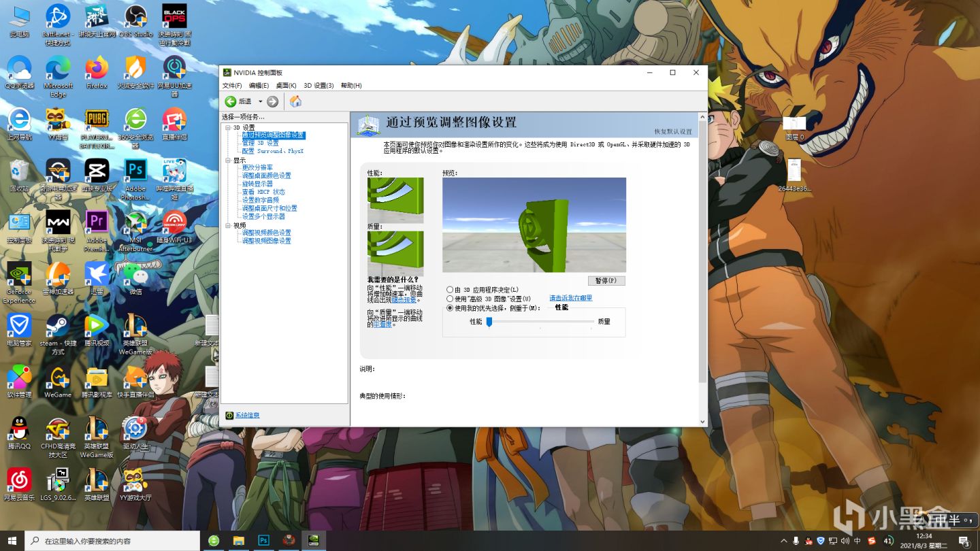Image resolution: width=980 pixels, height=551 pixels.
Task: Click the taskbar search box
Action: point(112,541)
